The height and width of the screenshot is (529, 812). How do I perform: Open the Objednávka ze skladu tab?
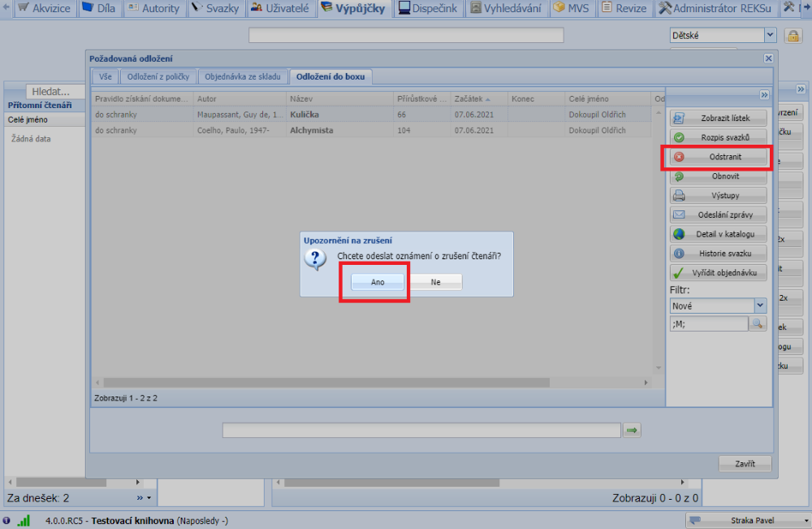tap(243, 76)
